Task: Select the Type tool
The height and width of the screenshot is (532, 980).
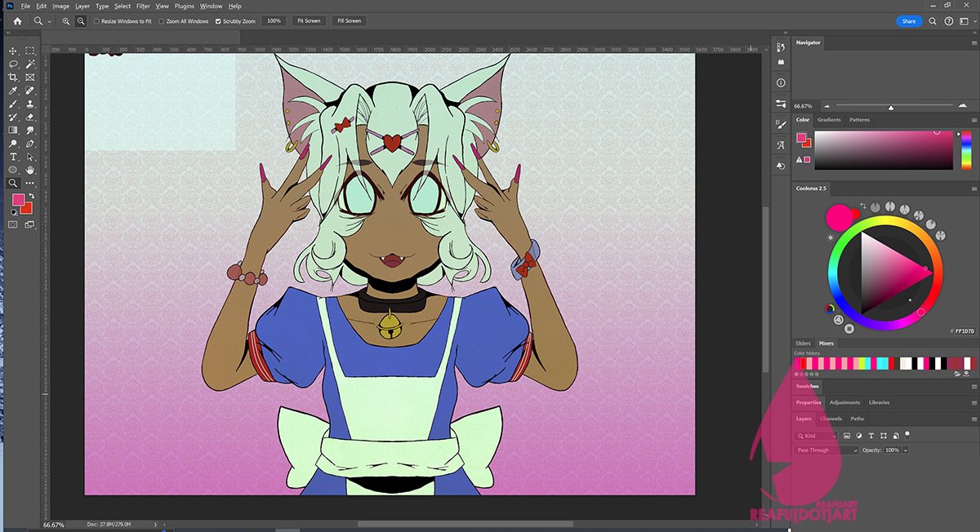Action: coord(13,157)
